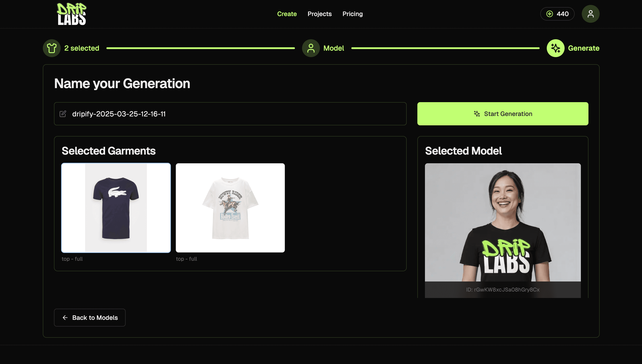The width and height of the screenshot is (642, 364).
Task: Click the 440 credits balance button
Action: tap(557, 14)
